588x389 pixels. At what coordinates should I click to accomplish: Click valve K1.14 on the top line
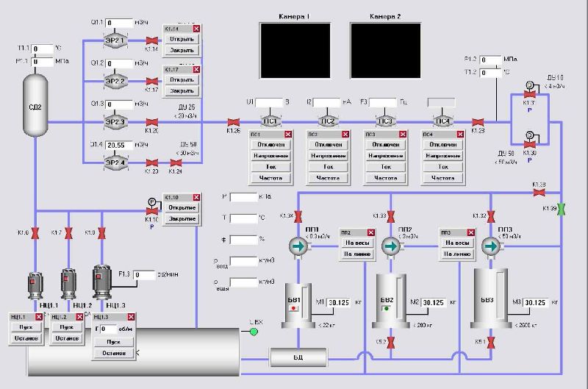click(x=151, y=40)
